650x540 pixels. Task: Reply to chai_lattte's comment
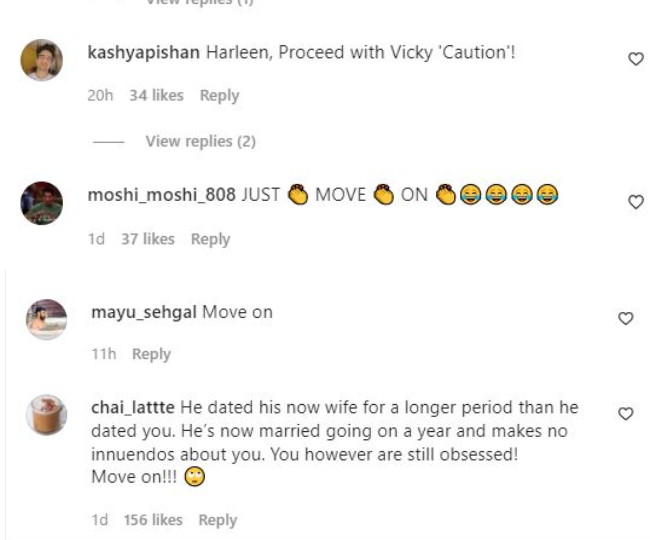(217, 520)
